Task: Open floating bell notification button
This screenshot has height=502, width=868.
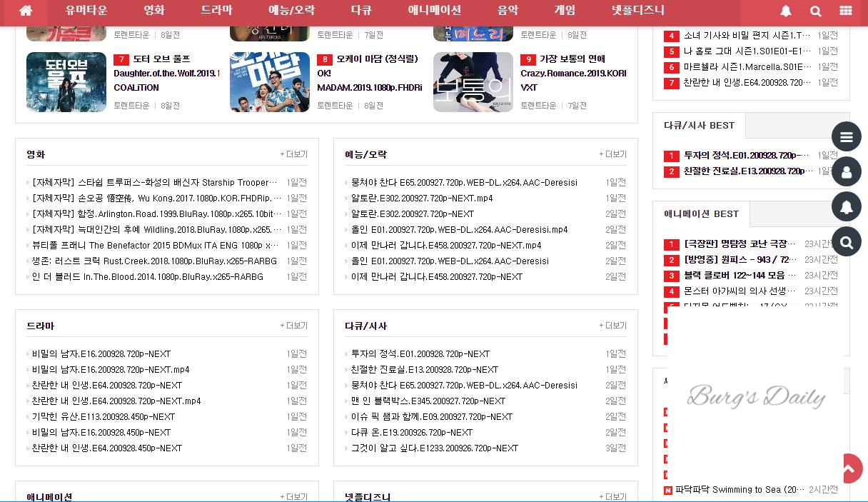Action: click(x=847, y=206)
